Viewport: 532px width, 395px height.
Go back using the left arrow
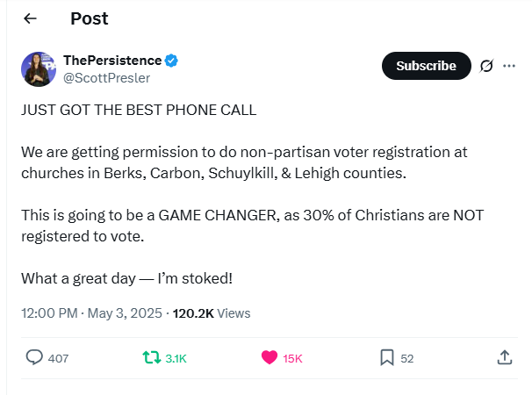30,18
